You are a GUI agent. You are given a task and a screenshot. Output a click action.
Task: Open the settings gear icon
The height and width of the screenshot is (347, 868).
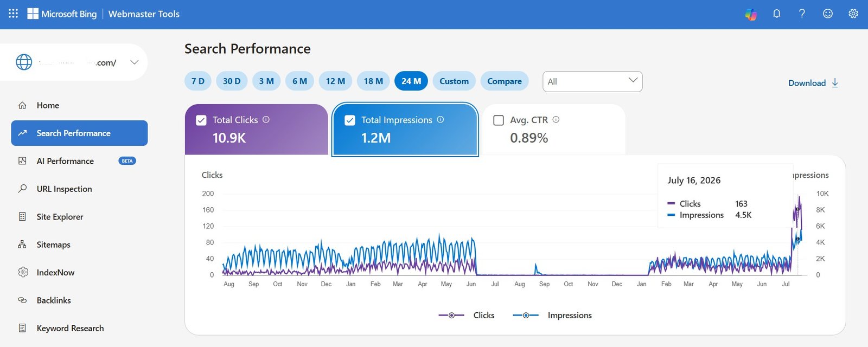click(x=853, y=14)
